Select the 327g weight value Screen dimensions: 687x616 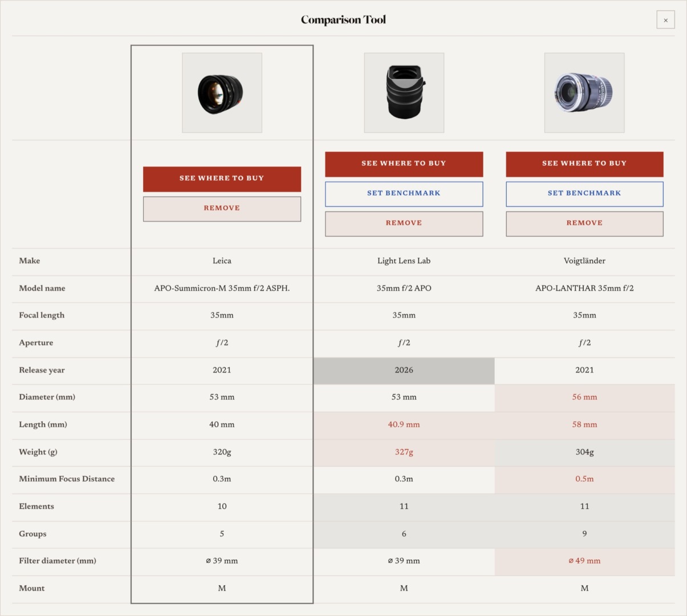pos(404,452)
